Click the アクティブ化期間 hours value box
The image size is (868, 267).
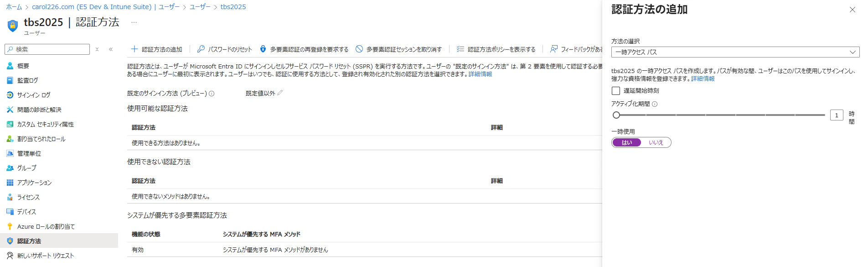tap(837, 115)
